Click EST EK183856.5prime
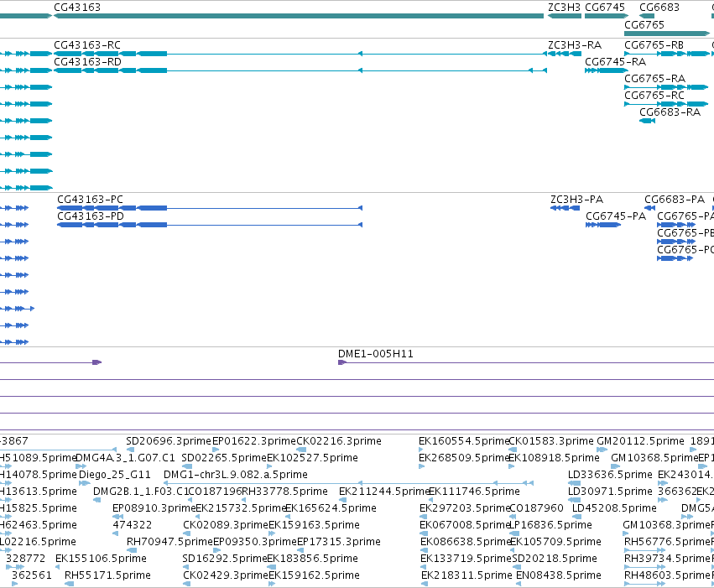This screenshot has height=588, width=714. tap(312, 559)
